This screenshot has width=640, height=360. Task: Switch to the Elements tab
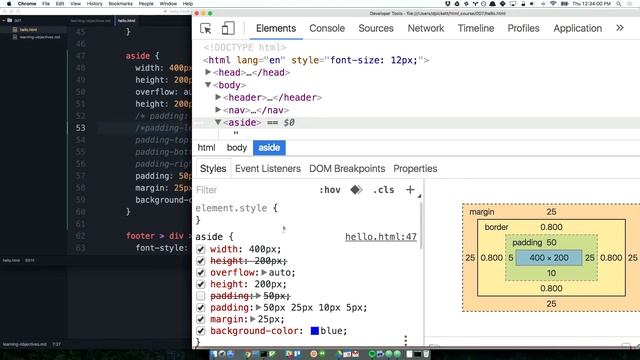276,28
